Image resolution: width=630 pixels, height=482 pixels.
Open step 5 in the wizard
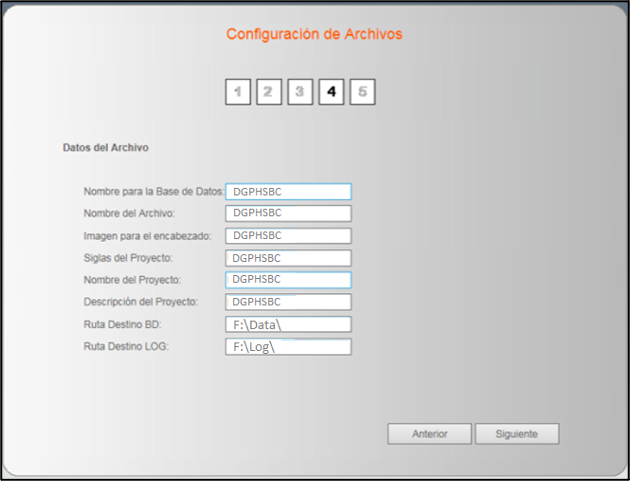pyautogui.click(x=363, y=92)
